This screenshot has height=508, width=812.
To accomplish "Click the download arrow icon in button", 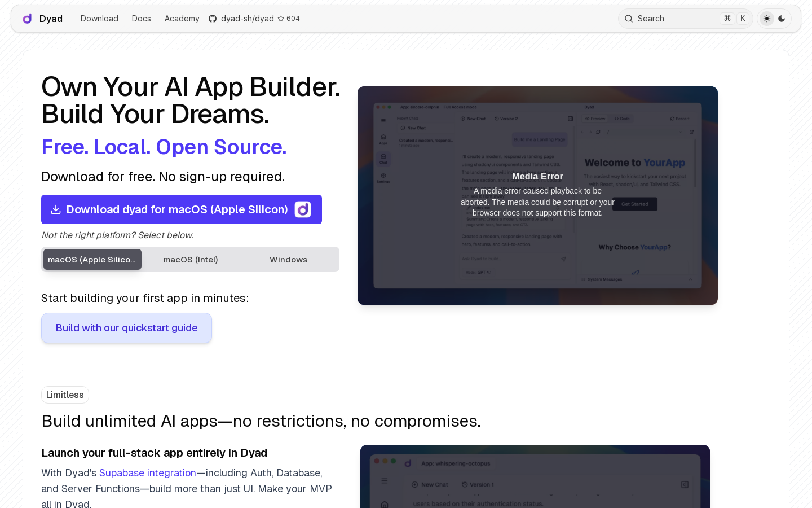I will click(x=56, y=209).
